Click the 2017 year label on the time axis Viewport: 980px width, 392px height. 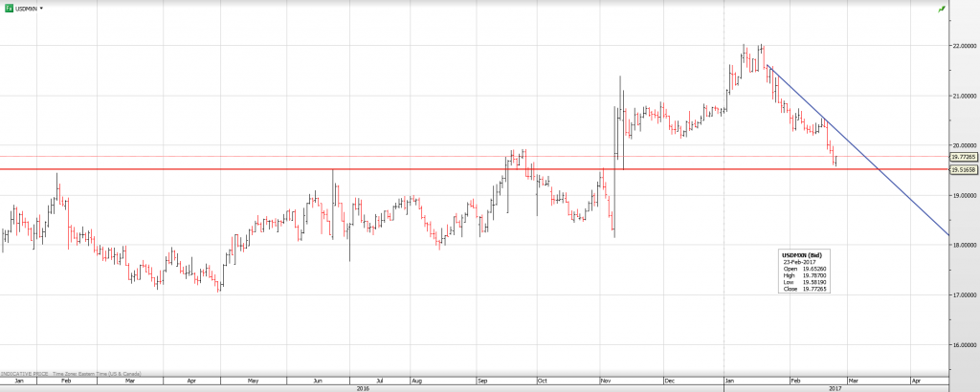coord(835,387)
